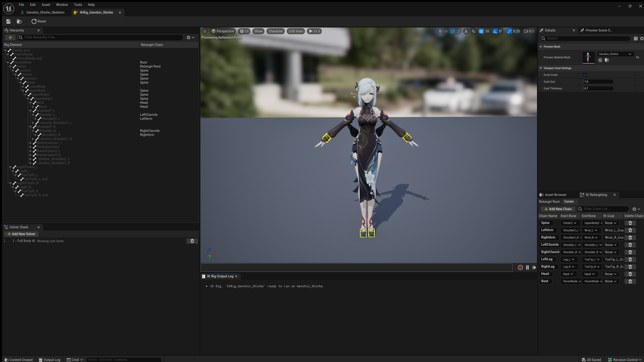Toggle grid snapping icon

(481, 31)
